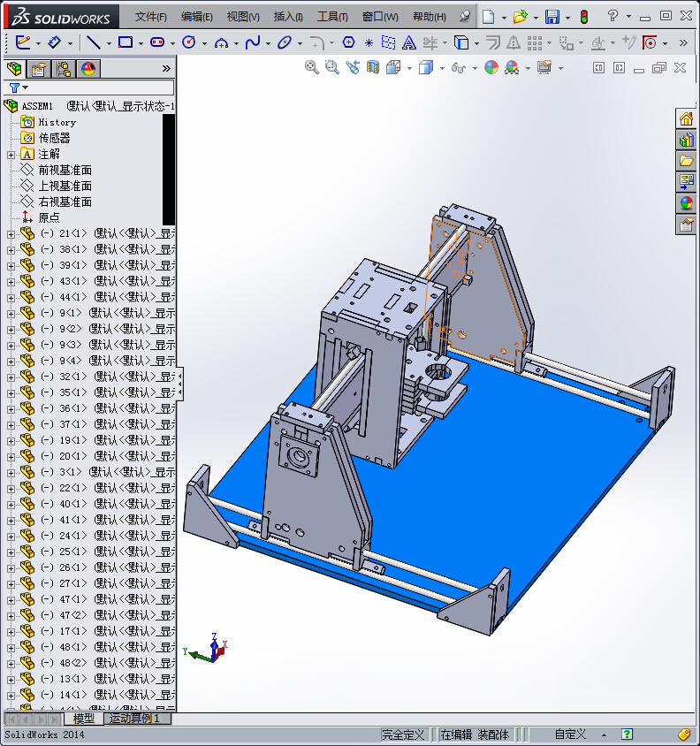Select the Corner Rectangle tool

point(126,42)
